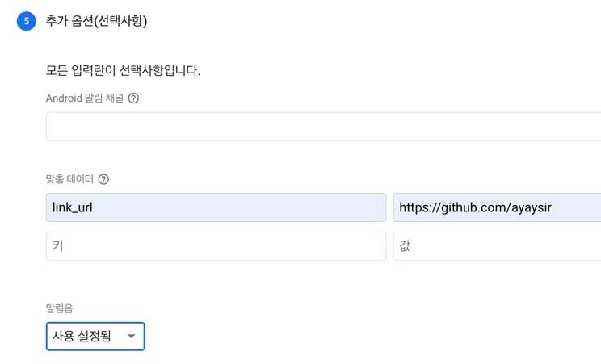Screen dimensions: 601x364
Task: Click the step 5 number badge
Action: (26, 21)
